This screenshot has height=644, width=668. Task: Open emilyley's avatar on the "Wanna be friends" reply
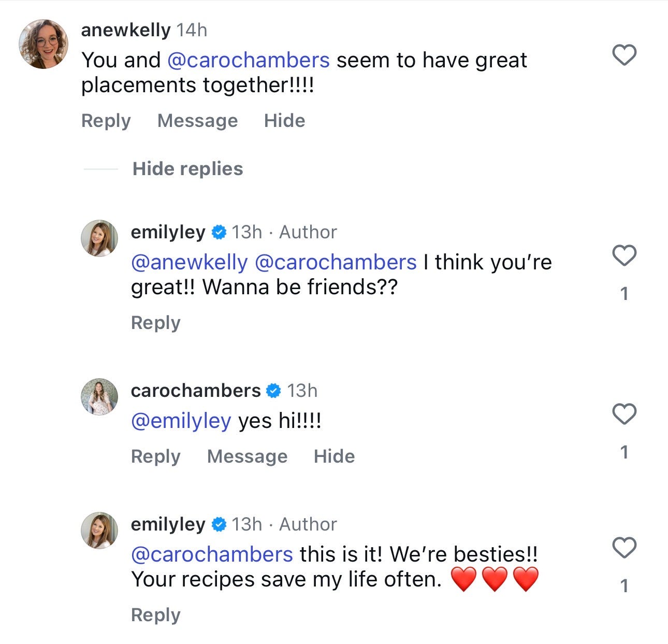(x=99, y=238)
